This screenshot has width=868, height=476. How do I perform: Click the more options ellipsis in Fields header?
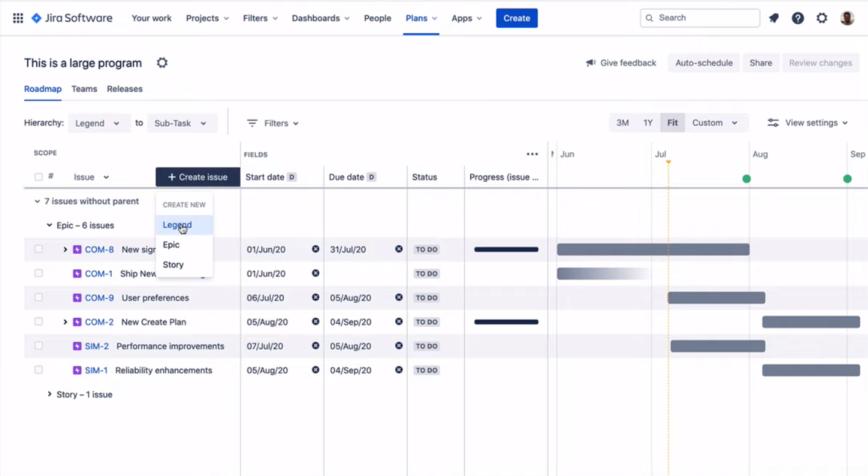(x=532, y=153)
